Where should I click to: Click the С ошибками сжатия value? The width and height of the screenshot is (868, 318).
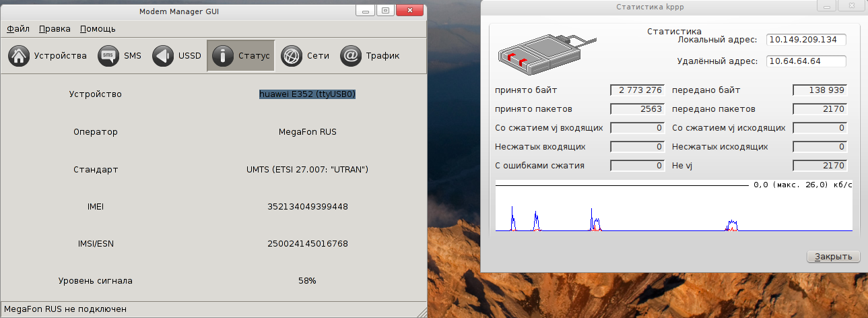point(638,165)
